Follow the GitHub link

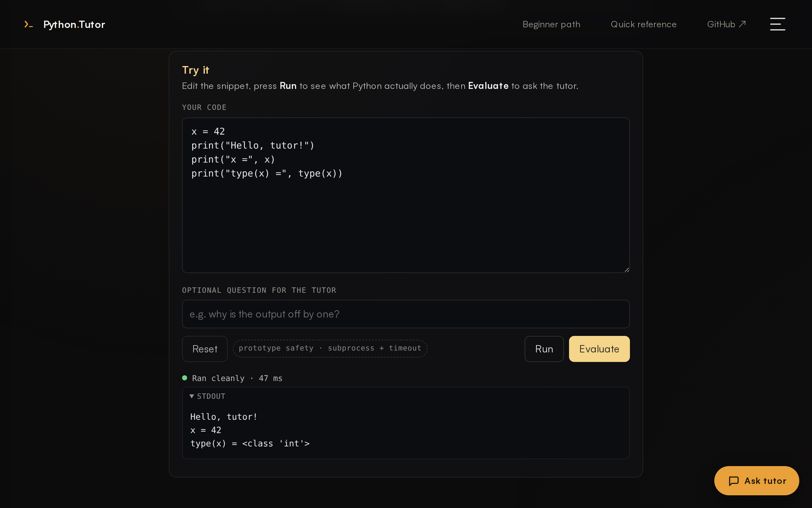(x=726, y=24)
